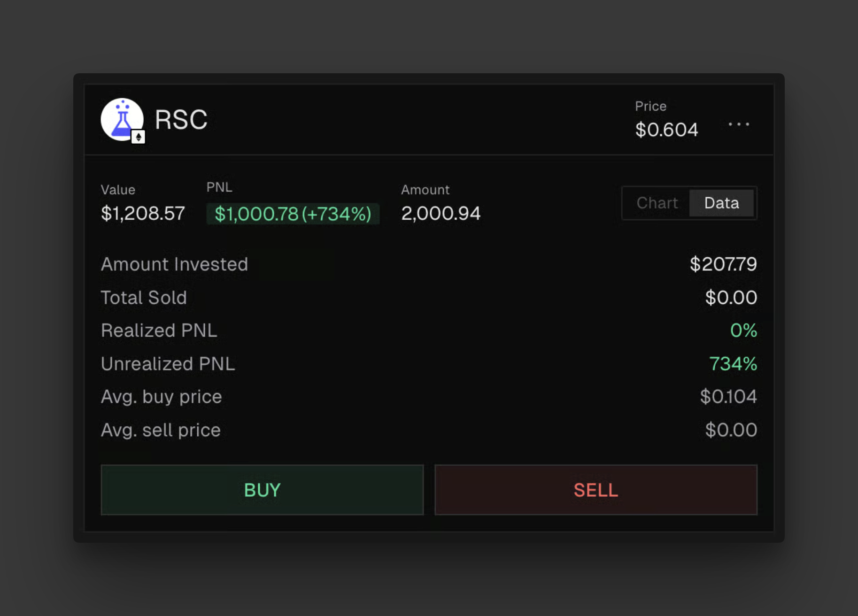Open the three-dot more options menu

[x=738, y=124]
